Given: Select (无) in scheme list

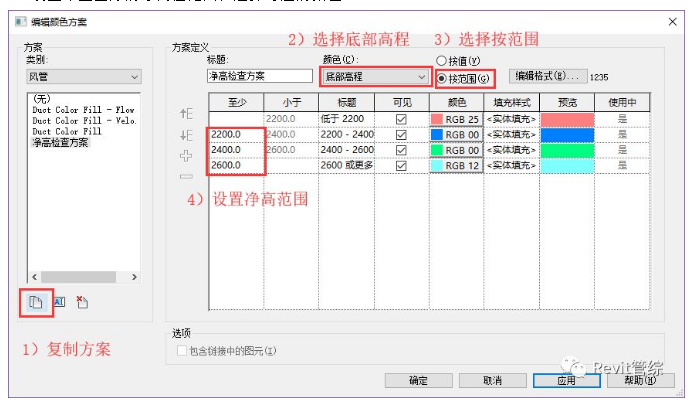Looking at the screenshot, I should click(42, 99).
